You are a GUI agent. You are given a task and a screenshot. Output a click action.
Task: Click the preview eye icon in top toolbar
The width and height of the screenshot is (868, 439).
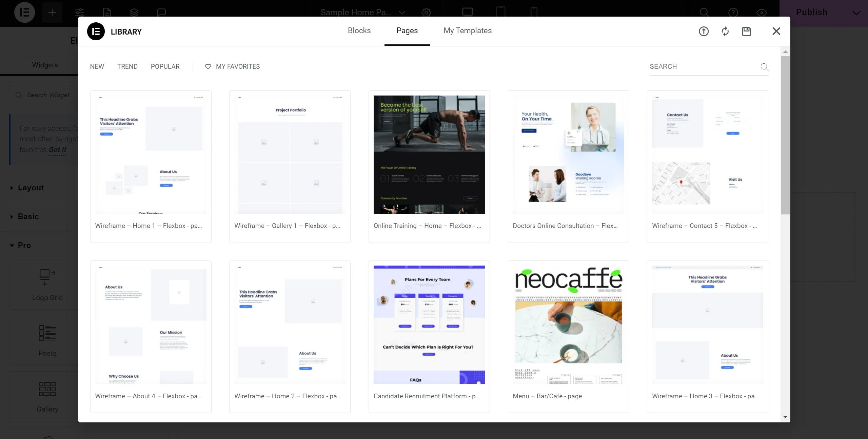(x=761, y=12)
